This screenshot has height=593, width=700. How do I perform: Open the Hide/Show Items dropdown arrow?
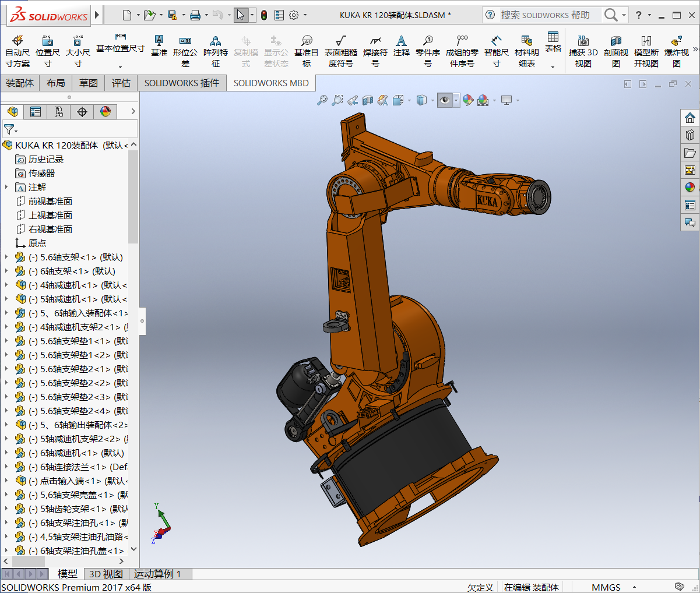tap(456, 100)
